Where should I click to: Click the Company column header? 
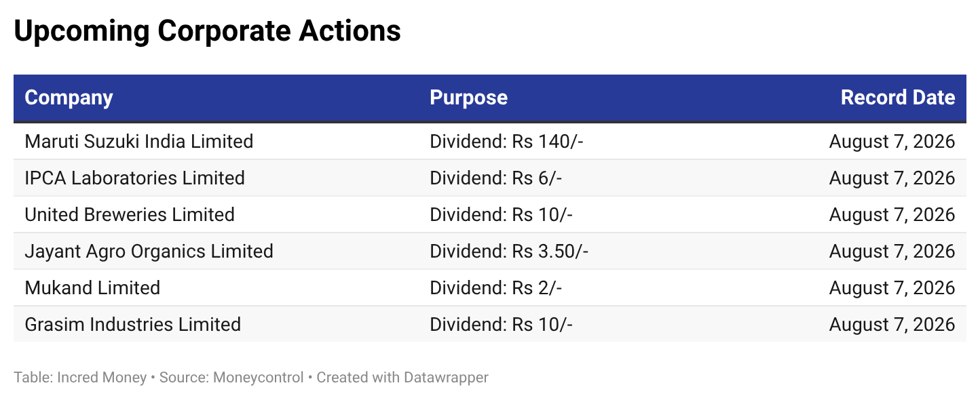pyautogui.click(x=69, y=98)
